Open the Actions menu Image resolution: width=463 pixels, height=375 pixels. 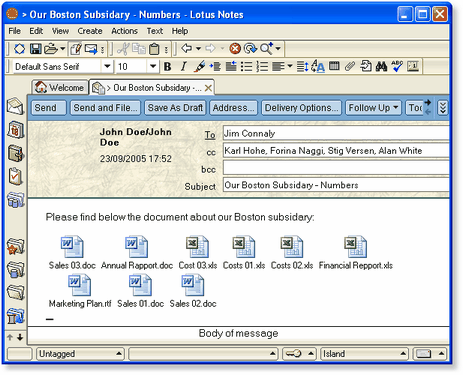tap(124, 31)
